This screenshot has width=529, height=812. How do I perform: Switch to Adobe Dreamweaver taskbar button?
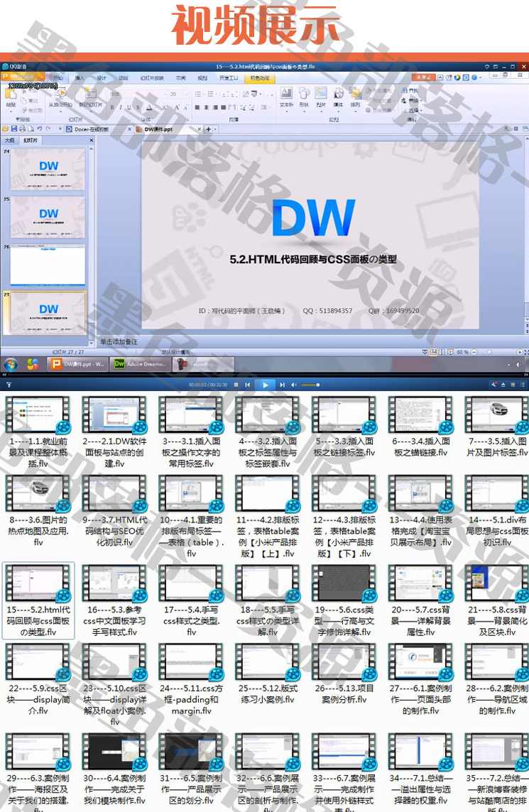click(141, 365)
